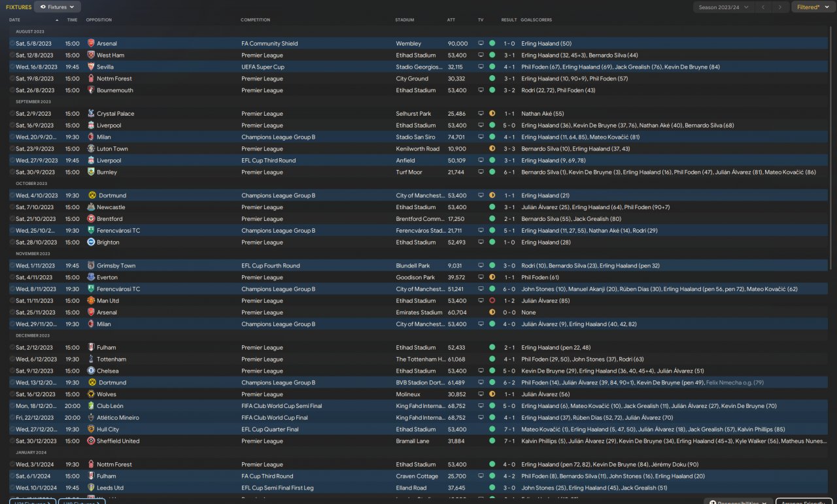Click the Hull City club badge
837x504 pixels.
[91, 429]
